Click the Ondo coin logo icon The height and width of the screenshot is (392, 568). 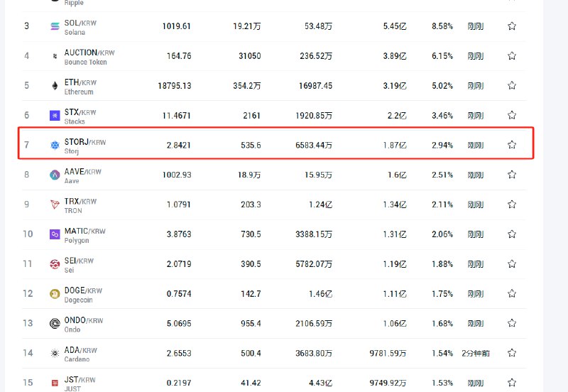click(55, 323)
